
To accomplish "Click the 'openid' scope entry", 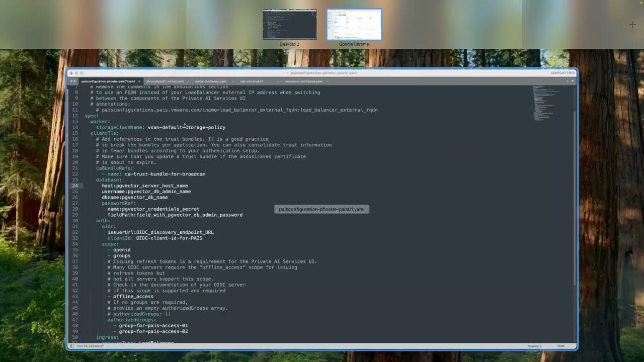I will [x=122, y=250].
